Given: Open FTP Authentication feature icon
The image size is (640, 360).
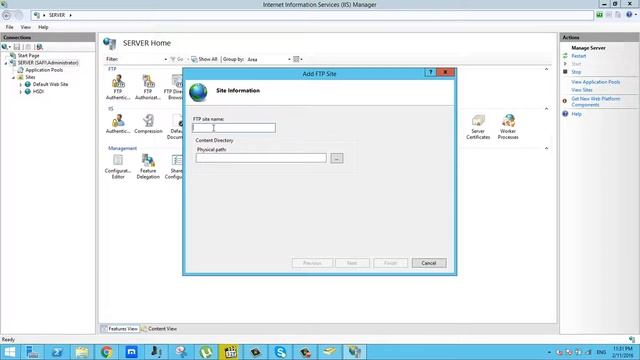Looking at the screenshot, I should (x=118, y=87).
